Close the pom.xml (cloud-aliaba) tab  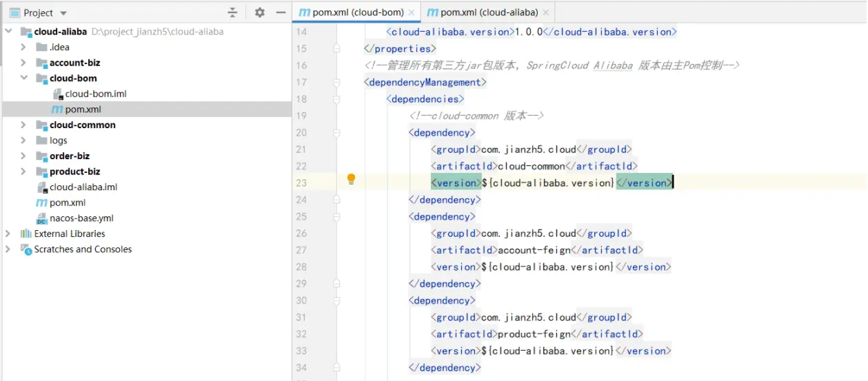click(x=546, y=12)
